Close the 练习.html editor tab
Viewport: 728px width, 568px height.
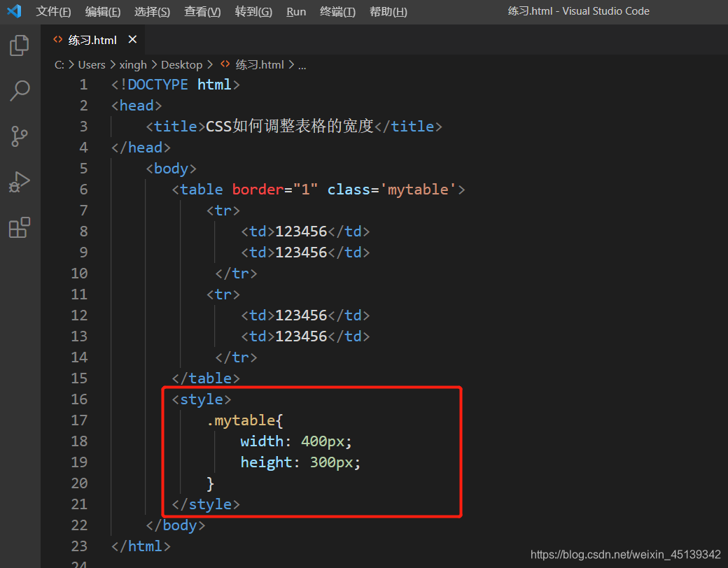click(132, 39)
